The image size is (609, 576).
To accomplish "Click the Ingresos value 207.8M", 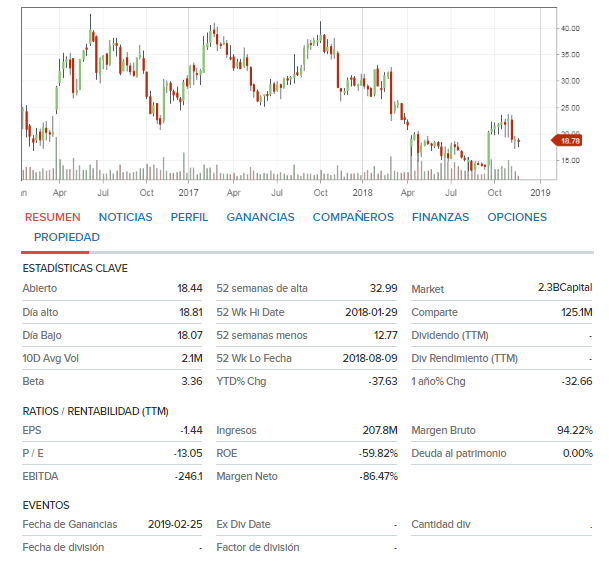I will [x=380, y=430].
